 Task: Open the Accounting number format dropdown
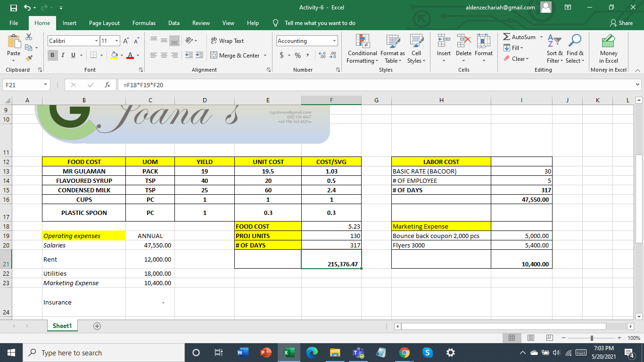tap(335, 41)
